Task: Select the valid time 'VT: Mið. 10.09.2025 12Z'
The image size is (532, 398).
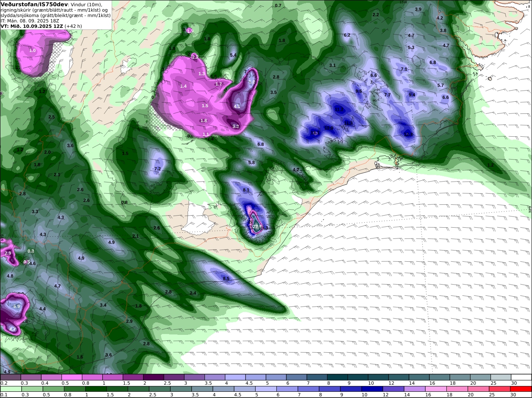Action: pos(32,26)
